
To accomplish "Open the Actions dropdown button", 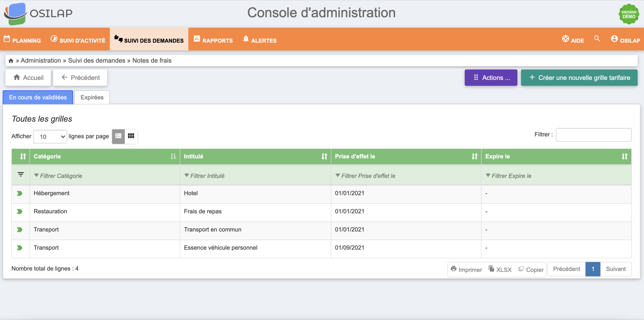I will point(491,78).
